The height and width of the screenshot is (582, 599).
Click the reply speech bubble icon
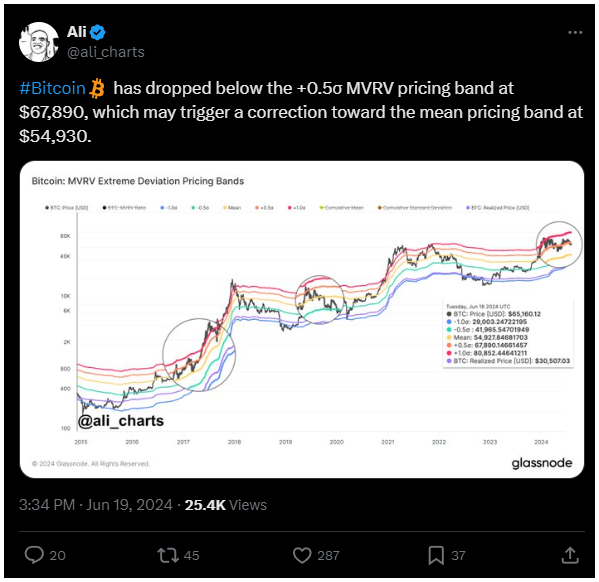coord(34,555)
